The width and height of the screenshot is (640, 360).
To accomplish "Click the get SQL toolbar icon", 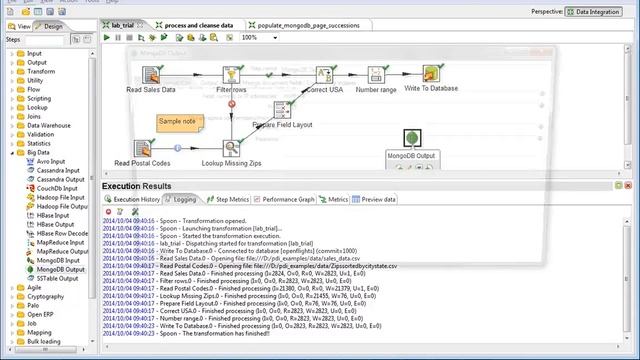I will click(x=202, y=38).
